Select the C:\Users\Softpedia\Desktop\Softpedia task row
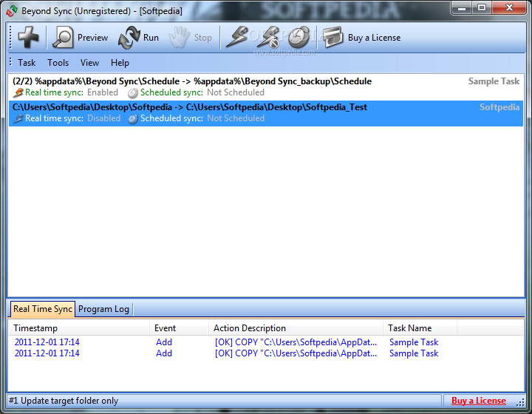Image resolution: width=532 pixels, height=414 pixels. pos(266,113)
